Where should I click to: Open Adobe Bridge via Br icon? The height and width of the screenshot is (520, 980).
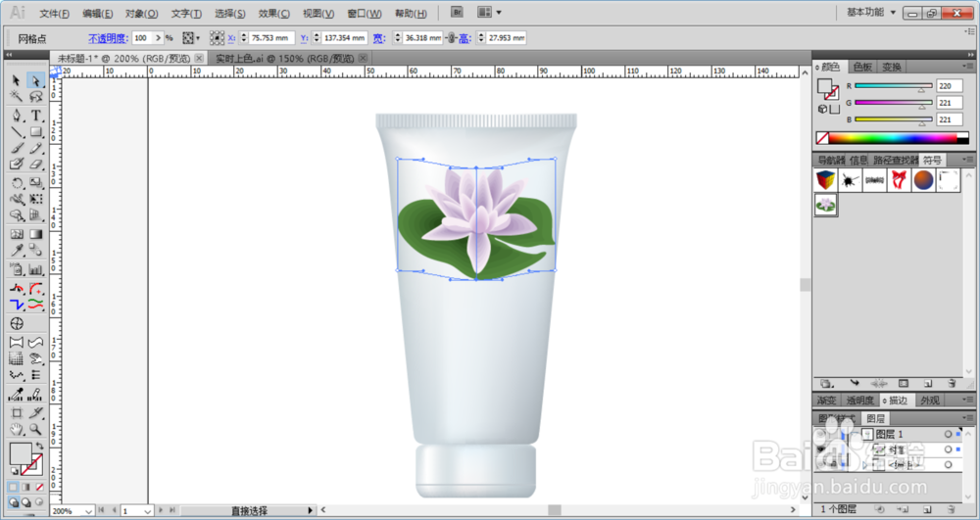pyautogui.click(x=457, y=12)
